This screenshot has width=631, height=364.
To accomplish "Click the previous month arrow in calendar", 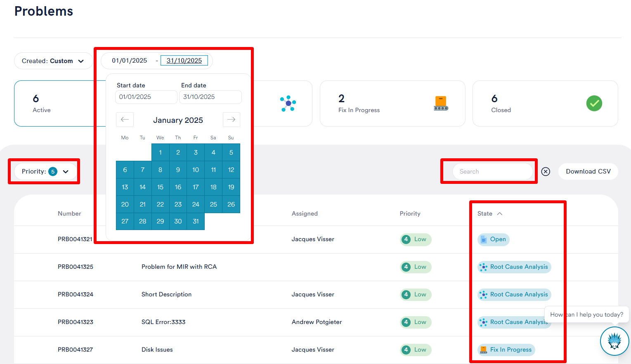I will [x=125, y=120].
